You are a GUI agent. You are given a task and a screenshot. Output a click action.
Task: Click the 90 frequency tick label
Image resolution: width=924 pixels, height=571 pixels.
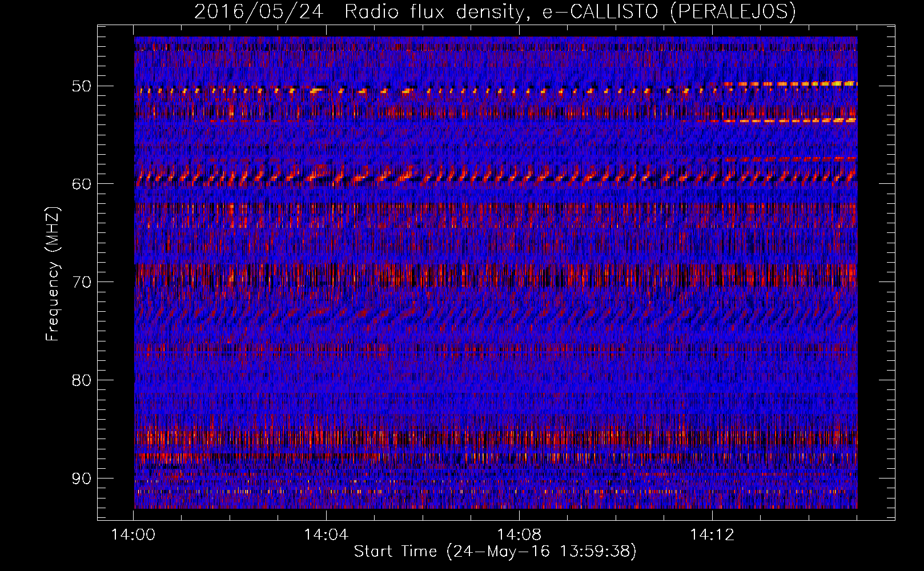click(81, 478)
